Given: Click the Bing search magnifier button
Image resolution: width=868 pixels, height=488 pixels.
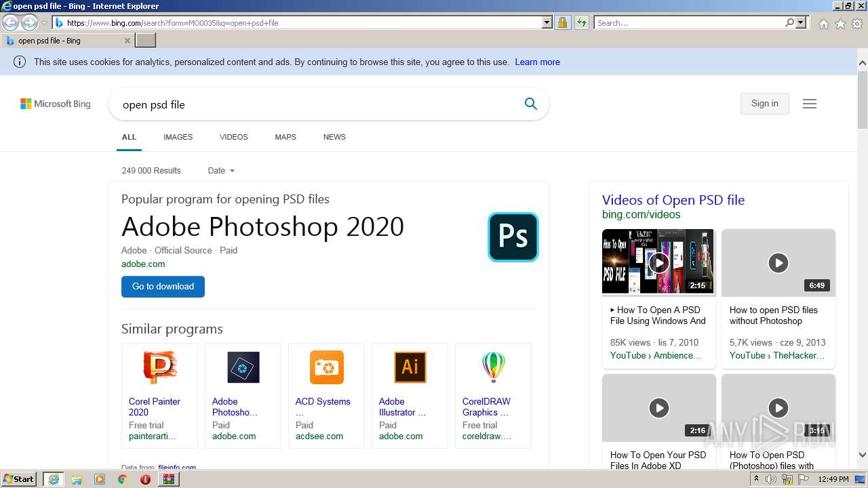Looking at the screenshot, I should tap(531, 104).
